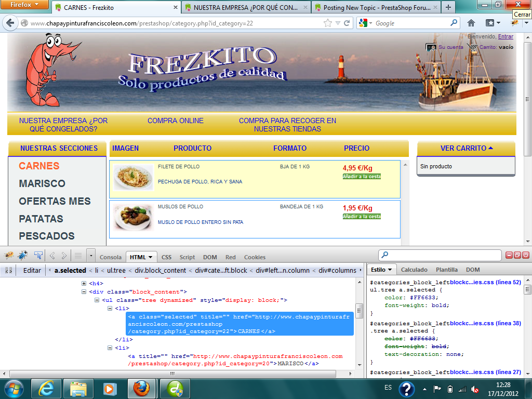This screenshot has width=532, height=399.
Task: Collapse VER CARRITO block with arrow
Action: pos(490,148)
